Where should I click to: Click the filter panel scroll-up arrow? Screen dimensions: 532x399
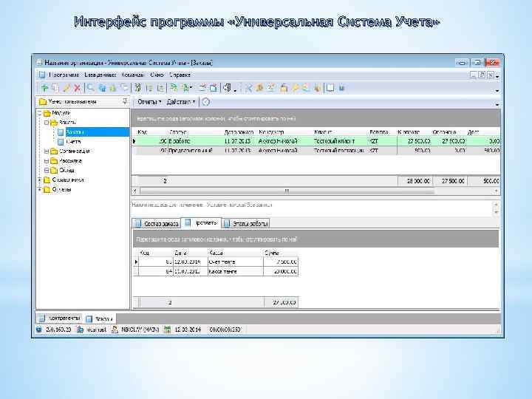pos(496,205)
